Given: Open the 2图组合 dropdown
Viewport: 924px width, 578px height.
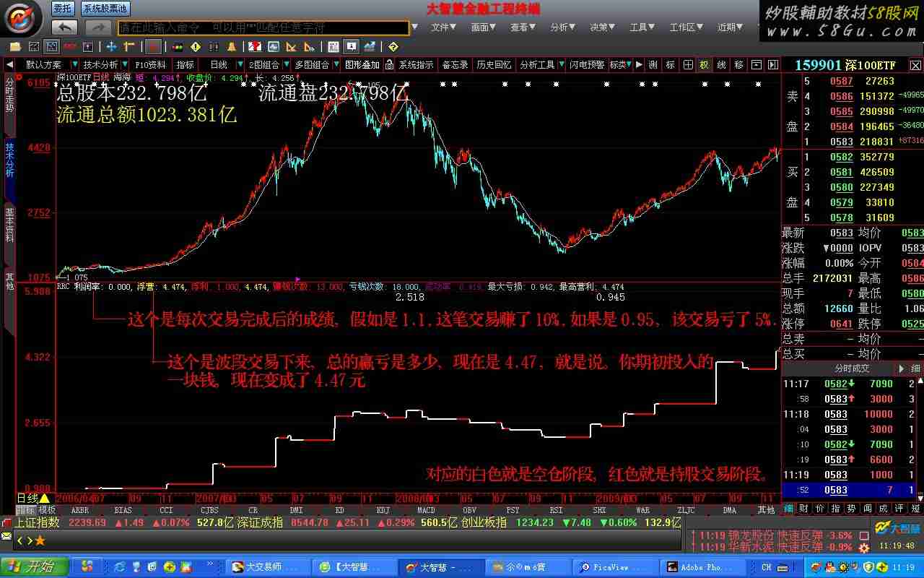Looking at the screenshot, I should click(x=286, y=64).
